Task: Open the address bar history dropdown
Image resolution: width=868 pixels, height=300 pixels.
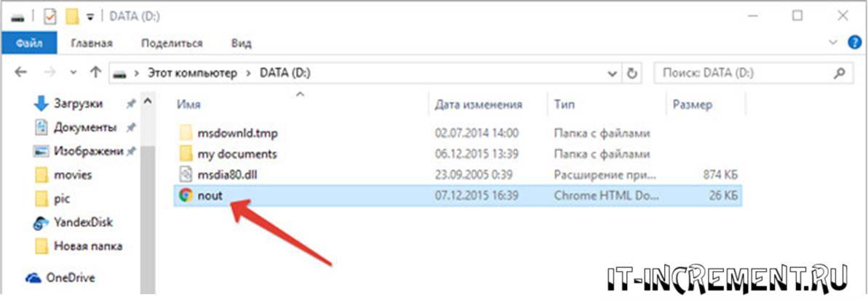Action: [x=613, y=73]
